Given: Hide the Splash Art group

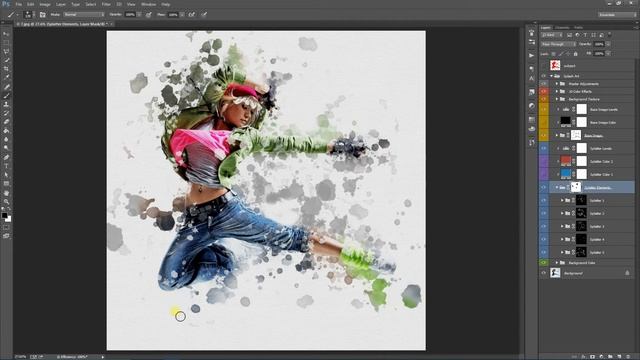Looking at the screenshot, I should click(544, 76).
